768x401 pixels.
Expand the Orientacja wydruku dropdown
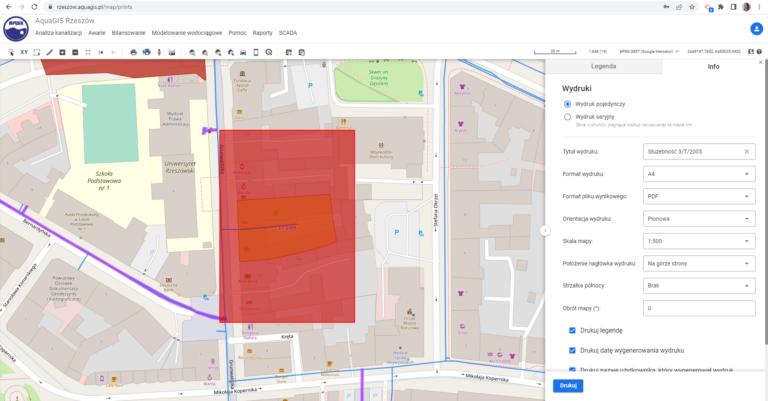click(x=700, y=218)
